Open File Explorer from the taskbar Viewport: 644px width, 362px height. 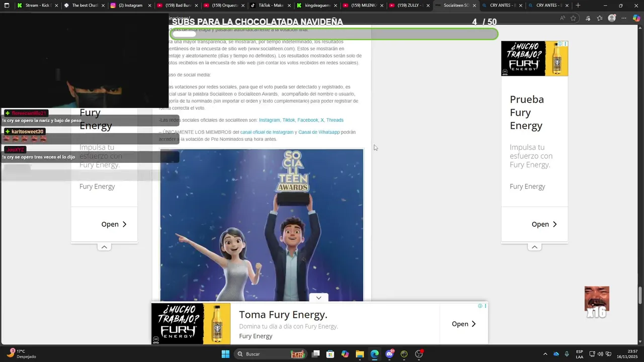[x=360, y=354]
